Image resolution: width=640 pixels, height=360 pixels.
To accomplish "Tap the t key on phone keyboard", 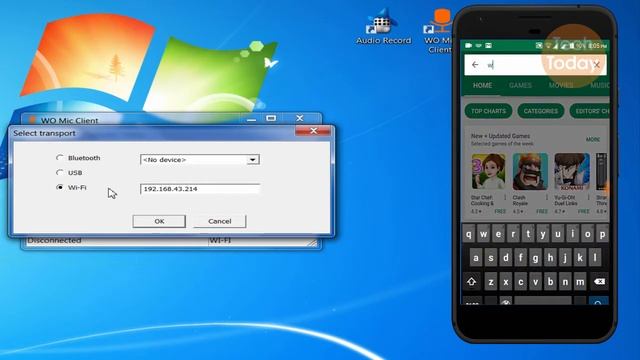I will coord(528,234).
